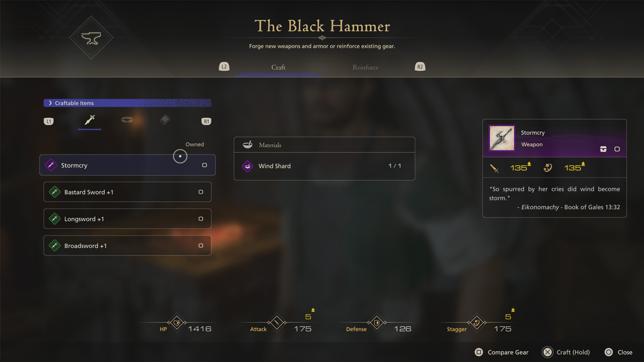Click the HP heart stat icon
Screen dimensions: 644x362
(177, 323)
